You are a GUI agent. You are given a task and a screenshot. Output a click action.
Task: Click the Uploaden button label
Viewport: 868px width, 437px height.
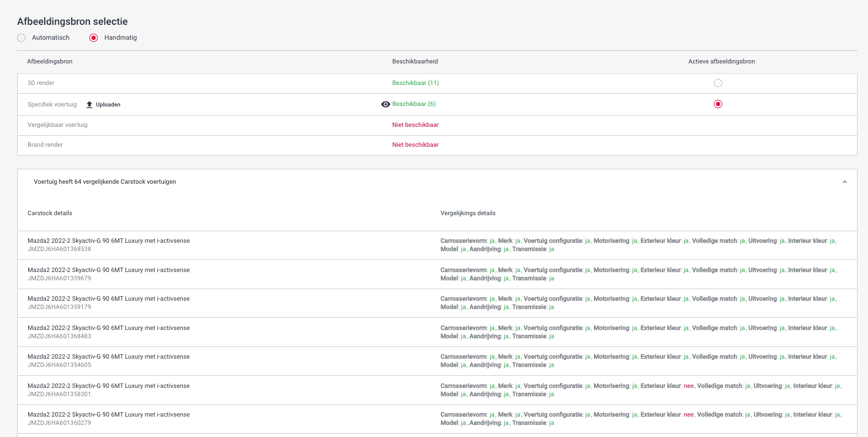(108, 105)
